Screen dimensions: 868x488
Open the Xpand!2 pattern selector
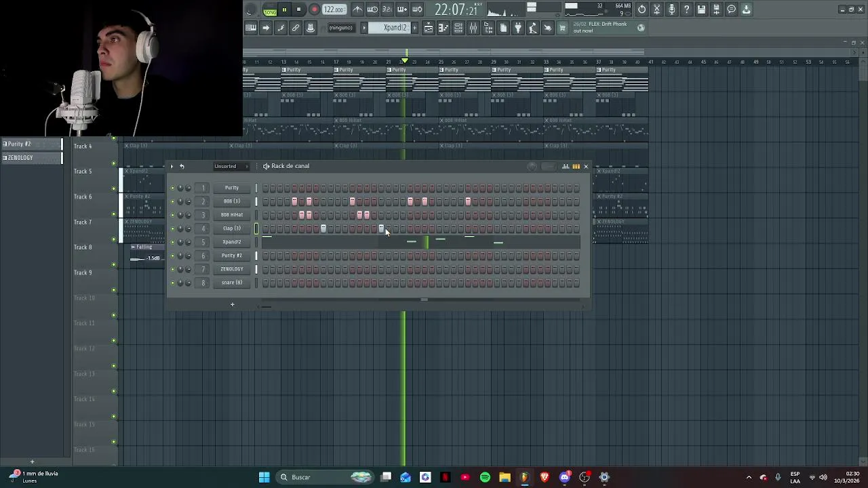[395, 28]
